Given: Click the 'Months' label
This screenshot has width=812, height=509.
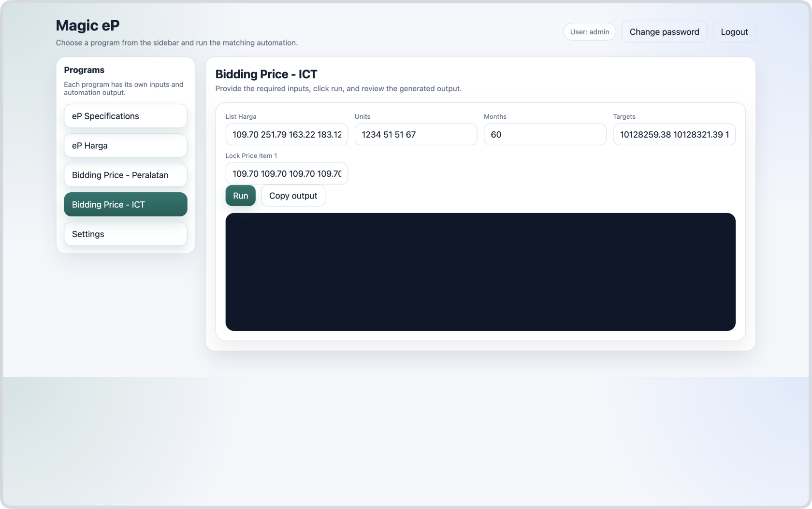Looking at the screenshot, I should click(495, 116).
